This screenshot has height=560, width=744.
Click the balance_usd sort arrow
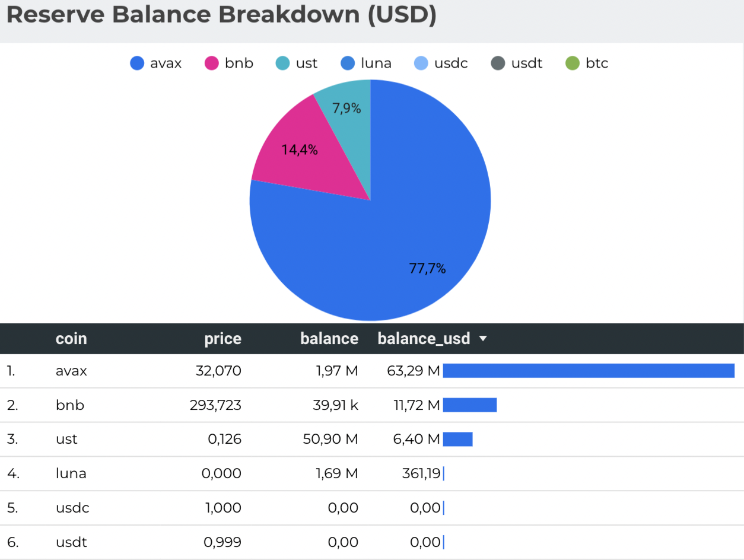(483, 339)
